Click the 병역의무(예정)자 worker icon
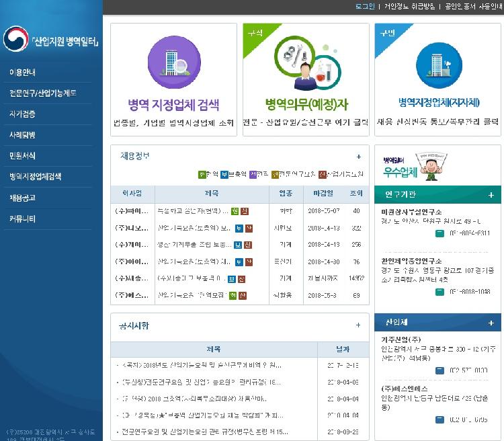Screen dimensions: 504x441 [x=306, y=62]
